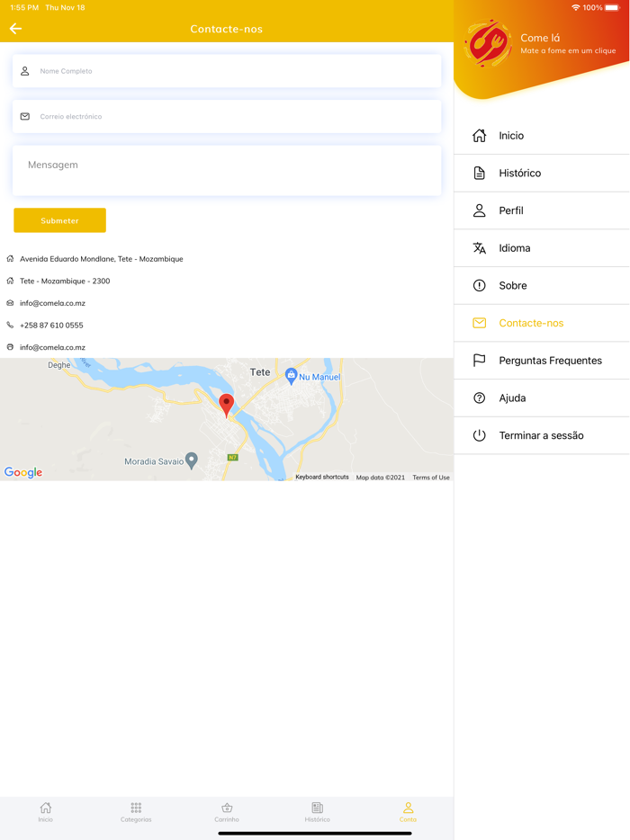Image resolution: width=630 pixels, height=840 pixels.
Task: Click the Submeter button
Action: pos(59,220)
